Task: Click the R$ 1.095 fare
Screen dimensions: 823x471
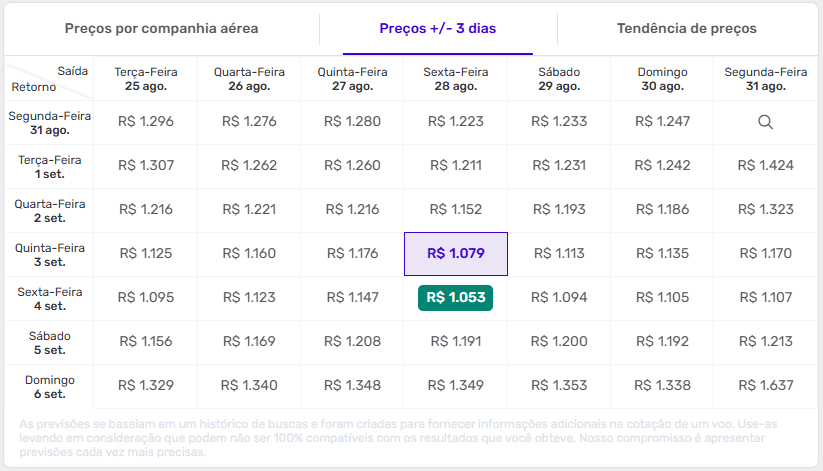Action: tap(146, 297)
